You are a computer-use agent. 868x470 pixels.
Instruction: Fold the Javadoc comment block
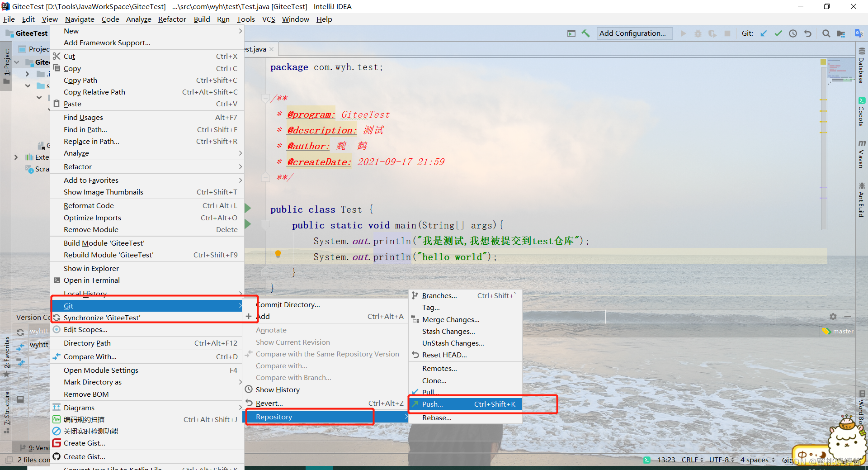[265, 98]
